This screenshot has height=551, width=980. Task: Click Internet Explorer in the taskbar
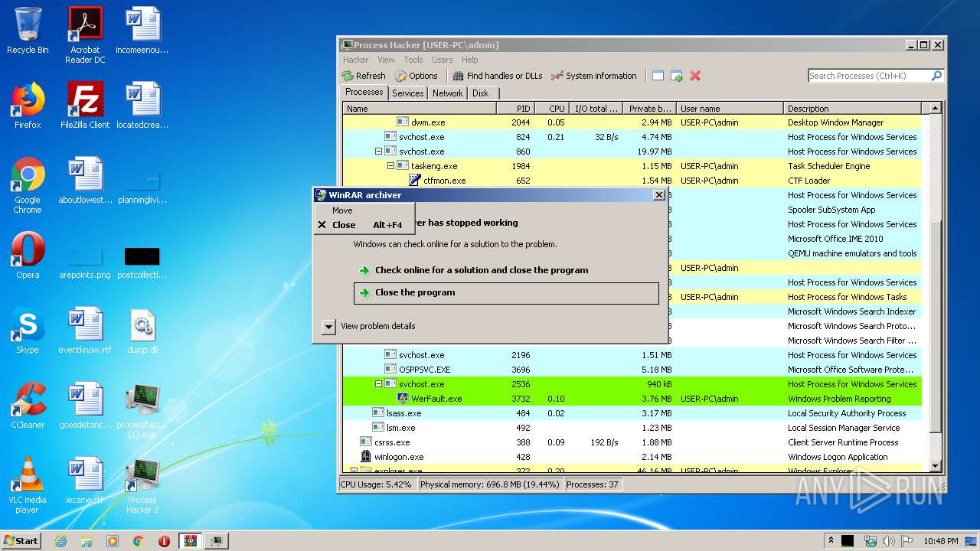point(61,541)
